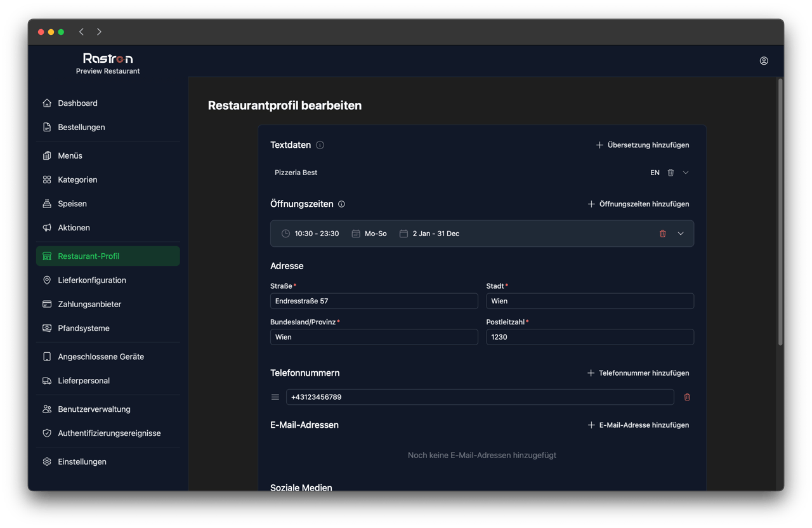Click E-Mail-Adresse hinzufügen
The image size is (812, 528).
click(x=638, y=425)
